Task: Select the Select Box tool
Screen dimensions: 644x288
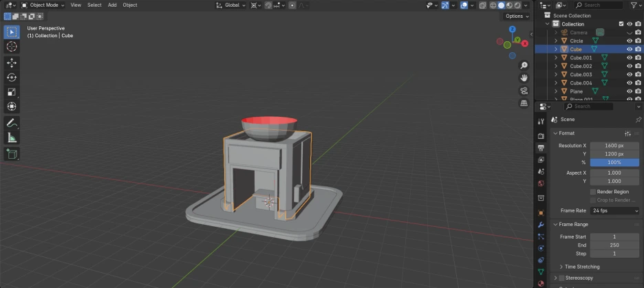Action: (x=12, y=32)
